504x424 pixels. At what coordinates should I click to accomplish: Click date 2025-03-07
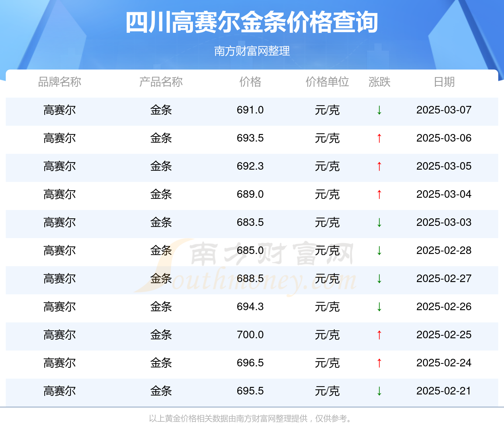point(444,110)
